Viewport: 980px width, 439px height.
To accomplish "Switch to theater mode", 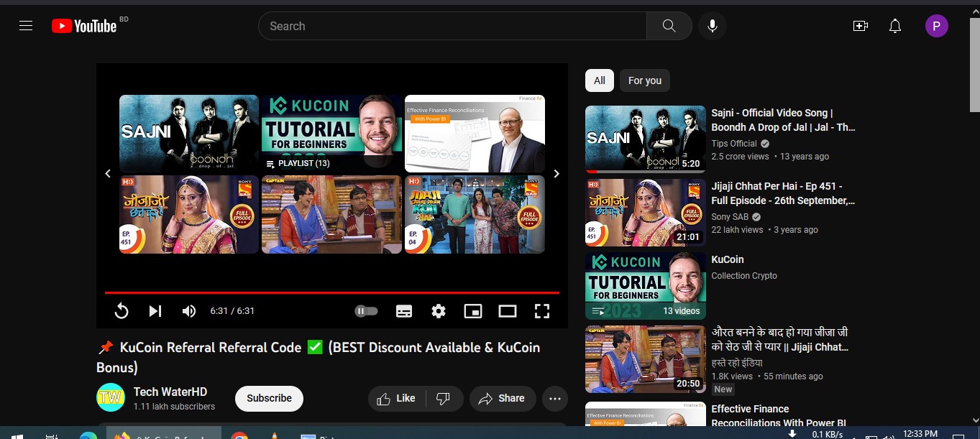I will (x=508, y=311).
